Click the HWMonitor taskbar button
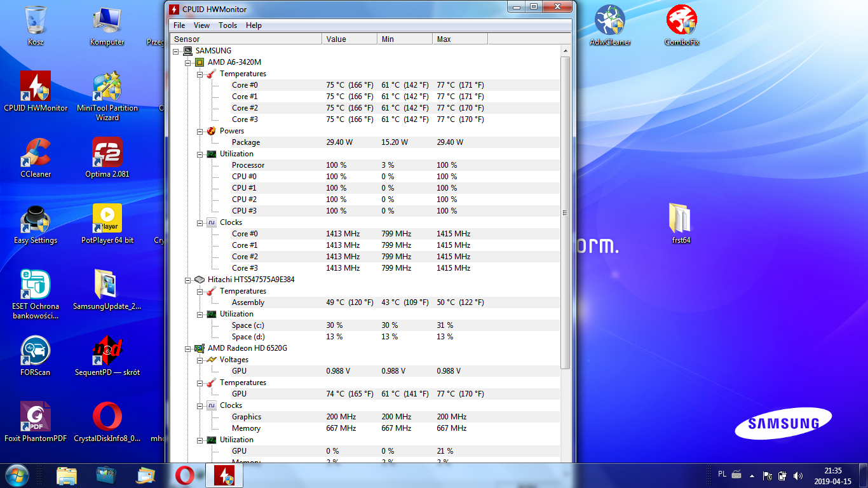 click(224, 475)
